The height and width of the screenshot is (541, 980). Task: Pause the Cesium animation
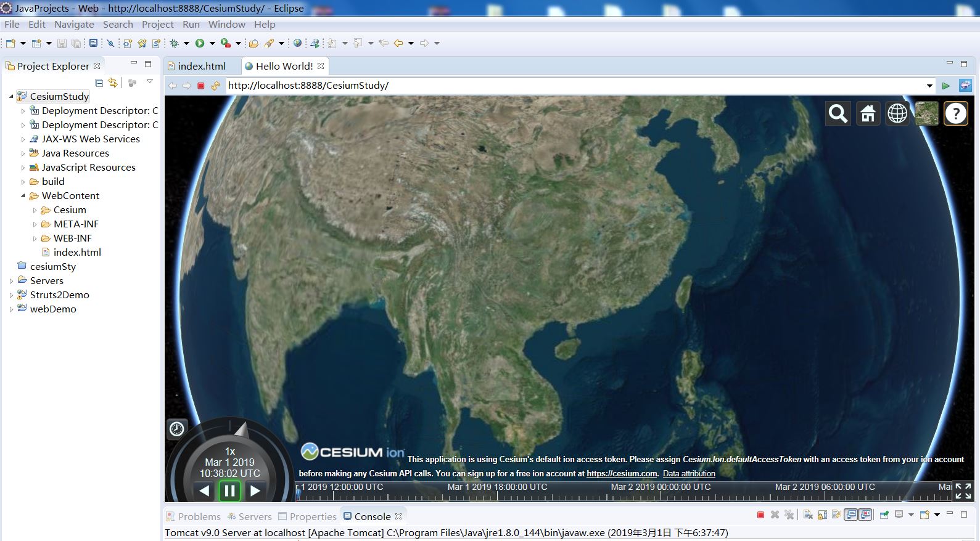229,491
